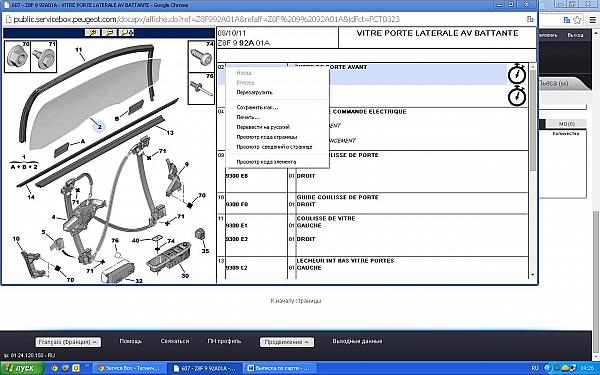Choose Перезагрузить in the context menu
The height and width of the screenshot is (375, 600).
pos(255,92)
